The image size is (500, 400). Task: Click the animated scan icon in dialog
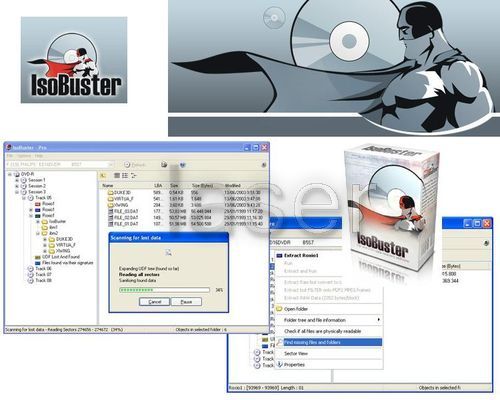click(169, 252)
